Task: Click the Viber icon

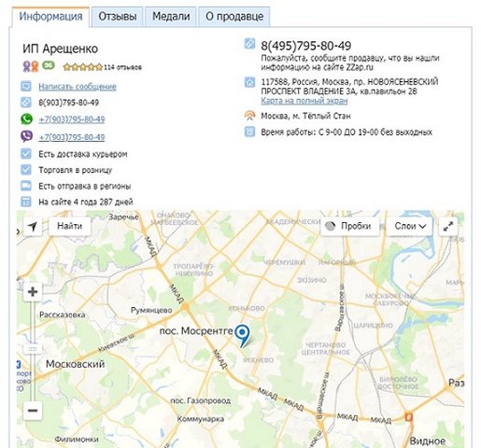Action: pos(26,136)
